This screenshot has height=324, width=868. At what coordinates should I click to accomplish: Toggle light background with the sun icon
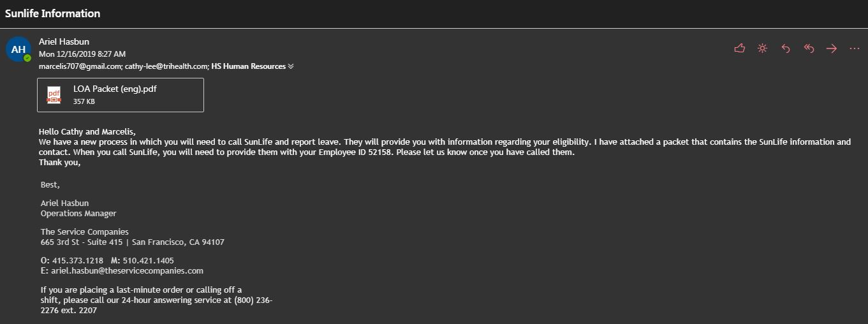click(762, 48)
